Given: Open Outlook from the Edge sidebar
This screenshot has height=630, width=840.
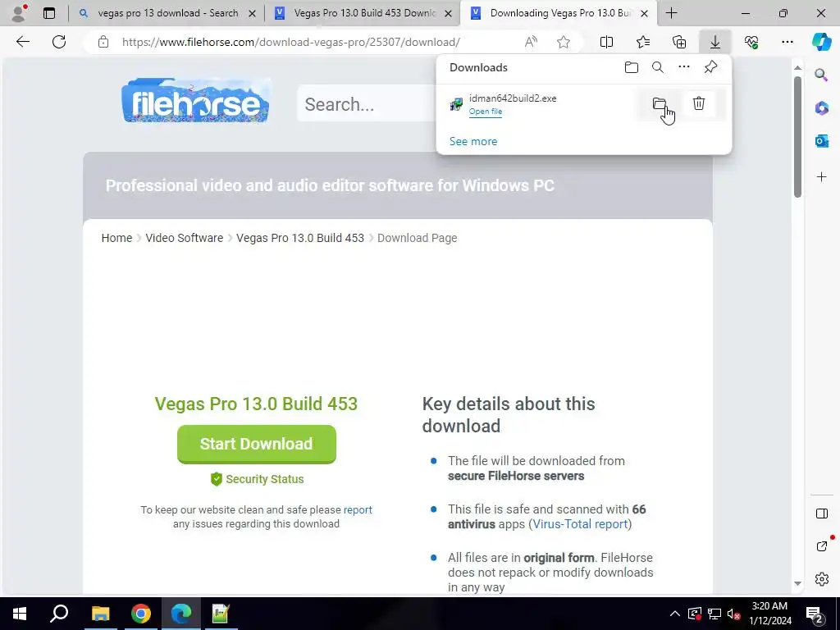Looking at the screenshot, I should (x=821, y=141).
